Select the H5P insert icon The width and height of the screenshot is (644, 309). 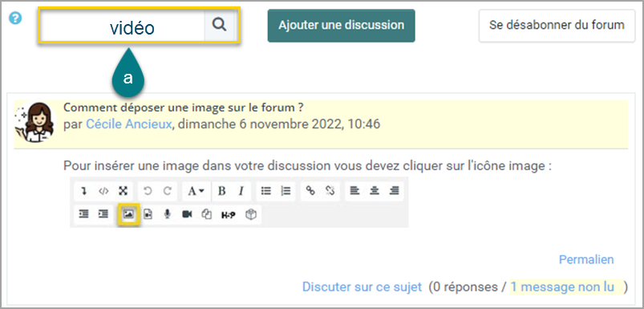tap(229, 214)
